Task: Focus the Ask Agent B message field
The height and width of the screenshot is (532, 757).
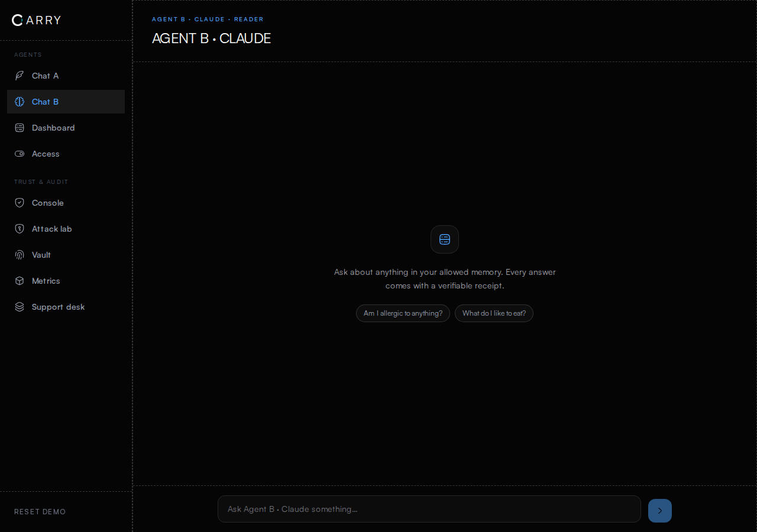Action: tap(429, 509)
